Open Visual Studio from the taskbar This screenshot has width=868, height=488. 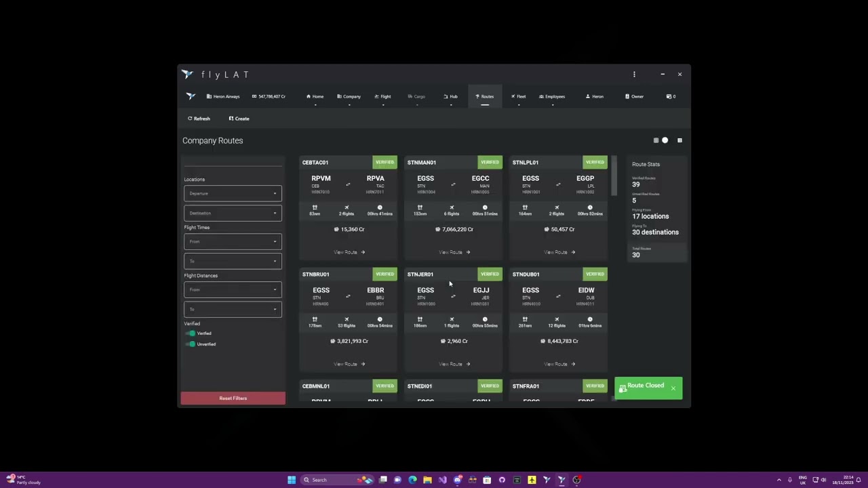point(442,480)
